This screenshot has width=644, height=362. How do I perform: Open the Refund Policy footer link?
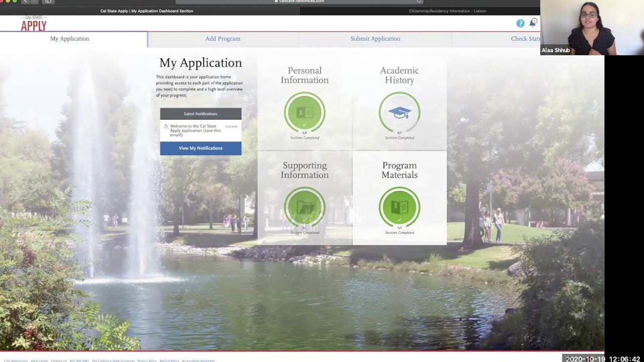169,360
